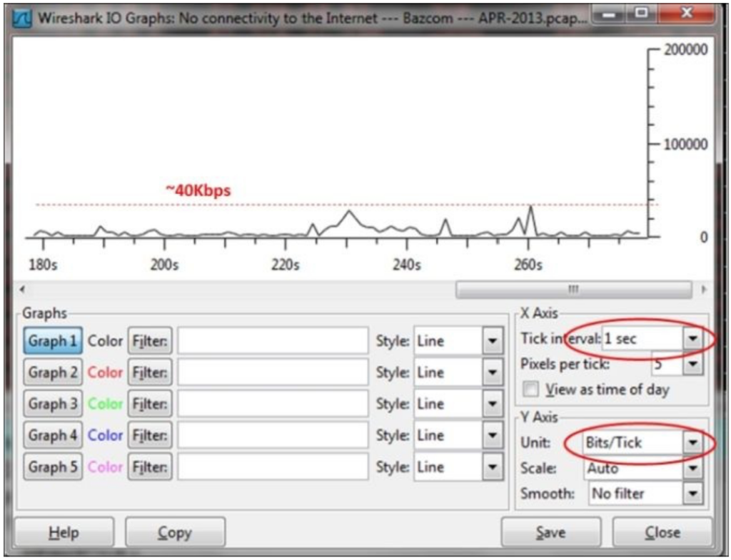Toggle the Graph 2 button
The width and height of the screenshot is (731, 560).
pyautogui.click(x=53, y=372)
